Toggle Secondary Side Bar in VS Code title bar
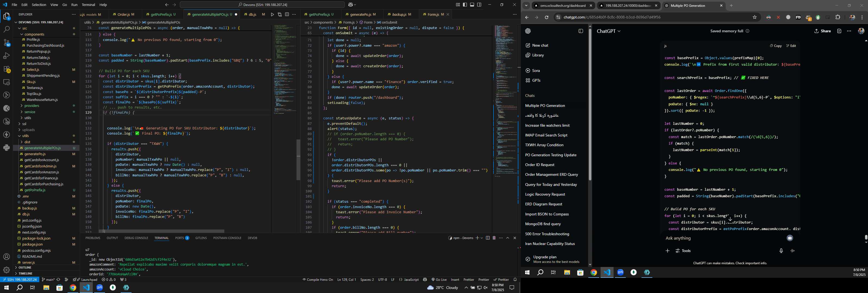Viewport: 868px width, 293px height. (x=479, y=5)
